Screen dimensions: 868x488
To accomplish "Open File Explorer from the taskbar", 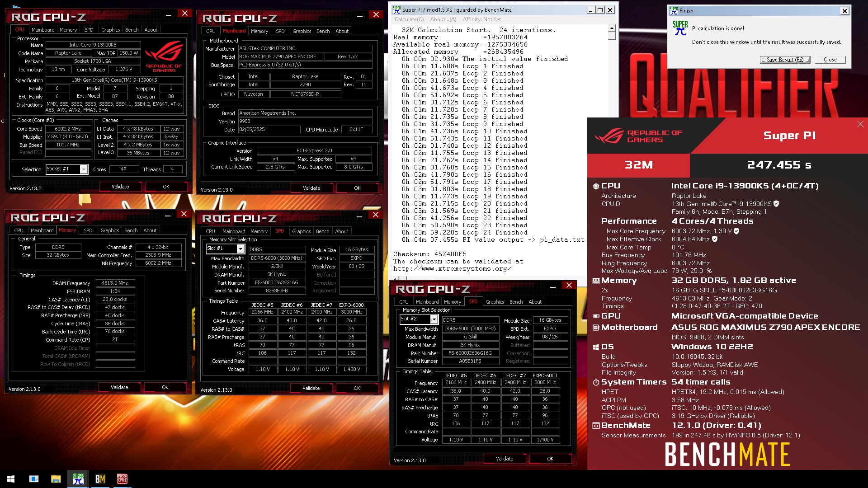I will (56, 479).
